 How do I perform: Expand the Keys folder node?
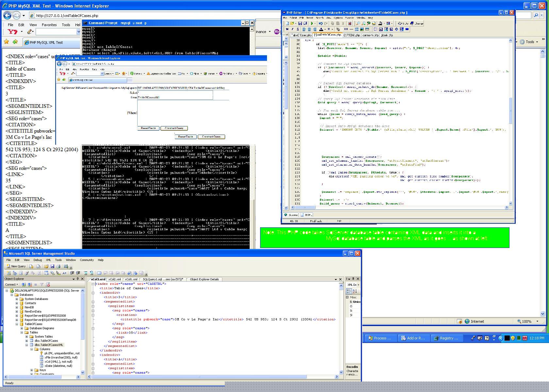[32, 370]
